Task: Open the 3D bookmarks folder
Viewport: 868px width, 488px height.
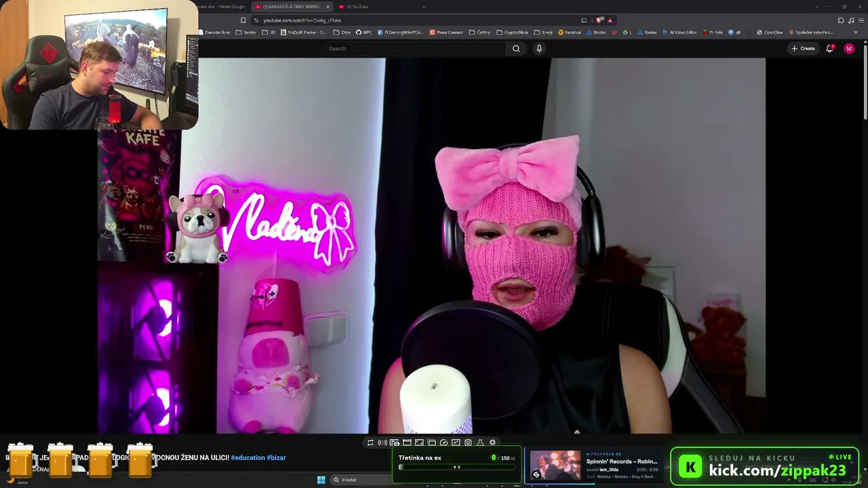Action: coord(270,33)
